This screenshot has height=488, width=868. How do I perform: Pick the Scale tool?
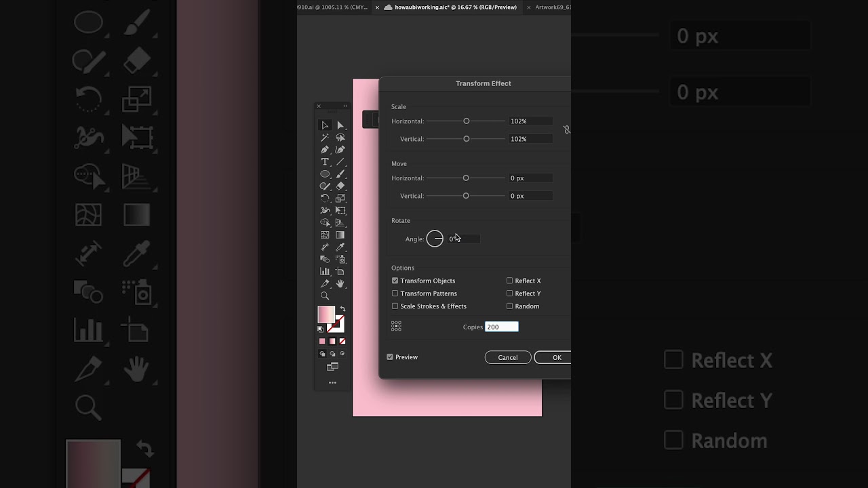tap(340, 199)
